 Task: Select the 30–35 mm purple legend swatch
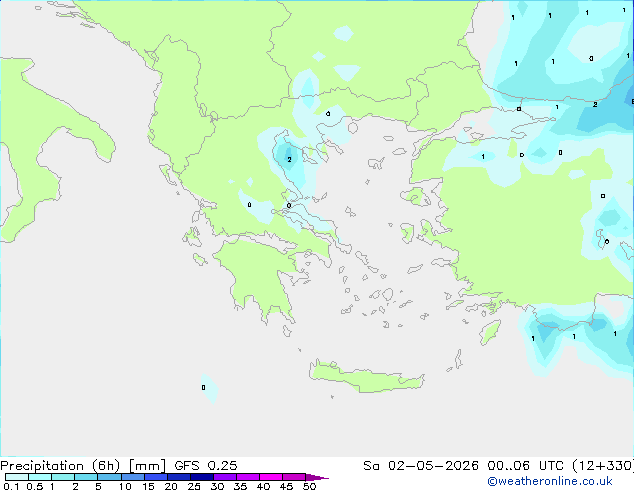[x=224, y=477]
